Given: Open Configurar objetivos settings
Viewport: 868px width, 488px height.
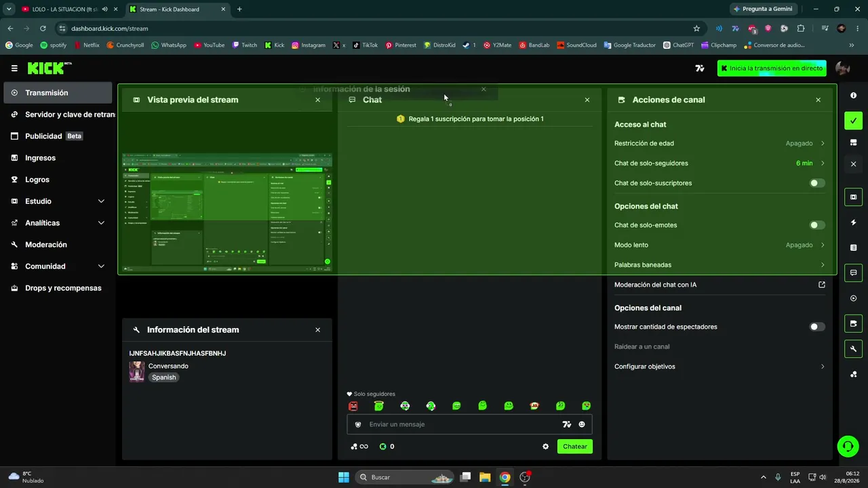Looking at the screenshot, I should (x=719, y=367).
